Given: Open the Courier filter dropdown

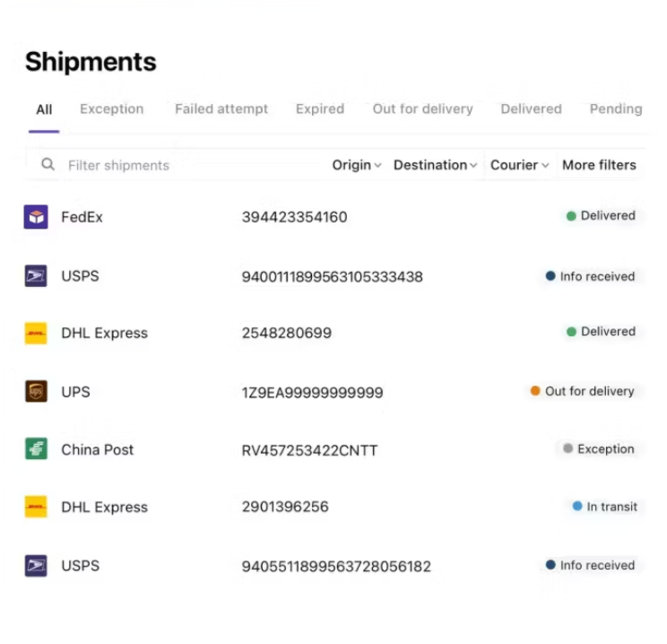Looking at the screenshot, I should pyautogui.click(x=519, y=165).
